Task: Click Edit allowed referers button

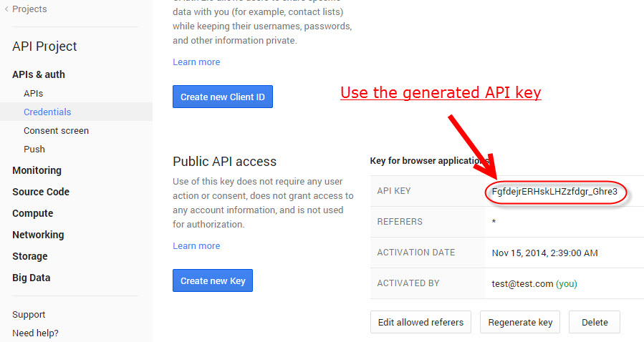Action: click(x=420, y=322)
